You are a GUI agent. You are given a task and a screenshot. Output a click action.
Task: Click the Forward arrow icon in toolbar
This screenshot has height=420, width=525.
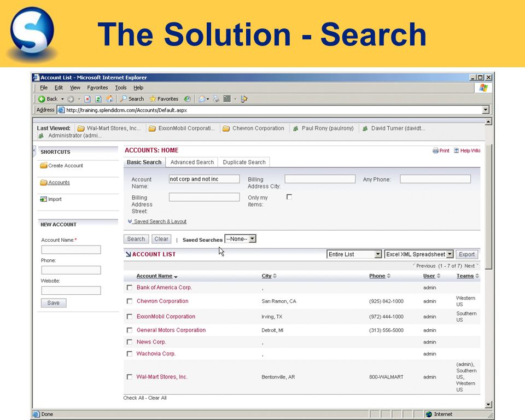tap(71, 99)
